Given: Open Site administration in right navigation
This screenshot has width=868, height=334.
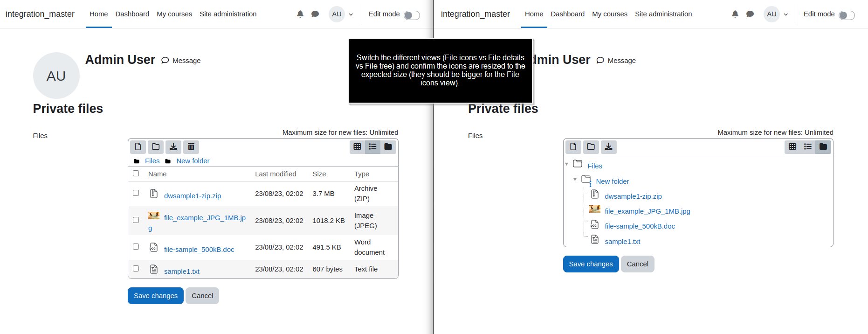Looking at the screenshot, I should (x=663, y=14).
